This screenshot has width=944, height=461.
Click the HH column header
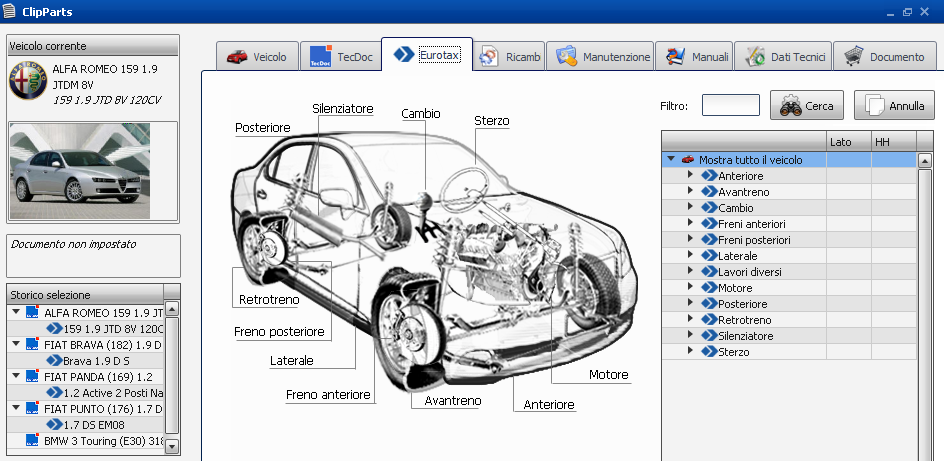[893, 142]
